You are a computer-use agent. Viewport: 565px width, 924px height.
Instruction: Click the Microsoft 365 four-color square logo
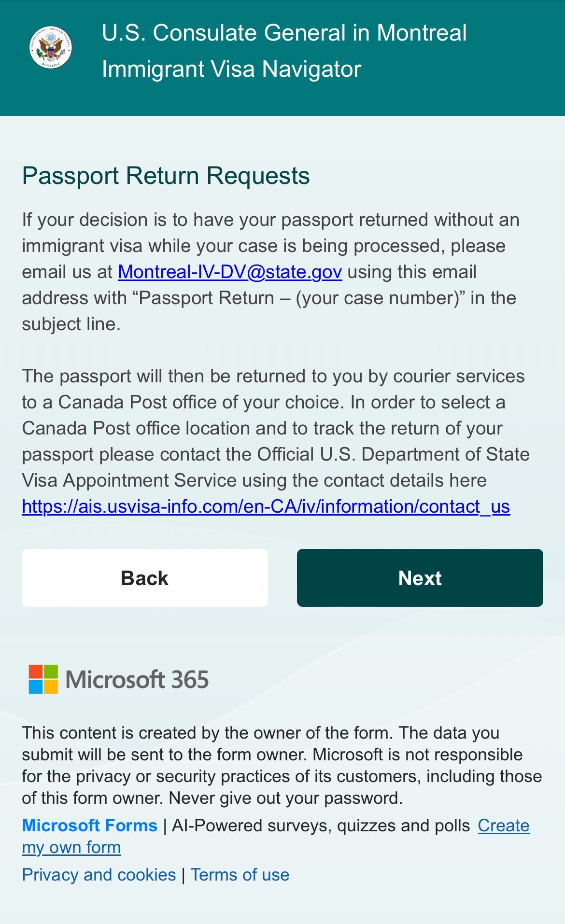pyautogui.click(x=43, y=679)
